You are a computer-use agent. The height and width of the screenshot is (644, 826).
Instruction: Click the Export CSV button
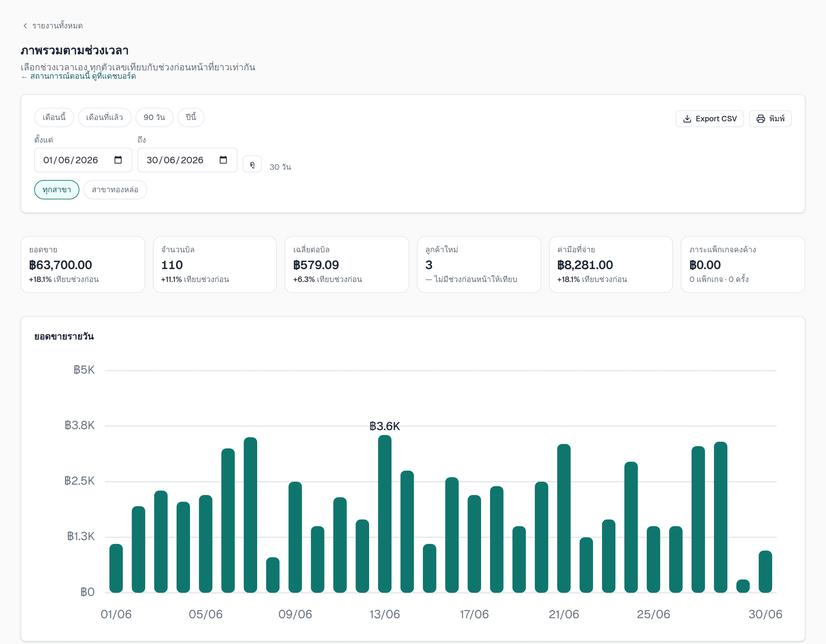pos(710,119)
